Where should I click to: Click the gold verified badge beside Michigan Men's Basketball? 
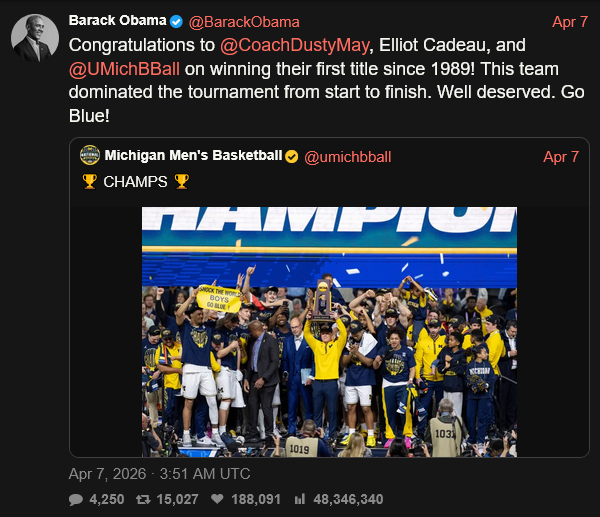[291, 157]
